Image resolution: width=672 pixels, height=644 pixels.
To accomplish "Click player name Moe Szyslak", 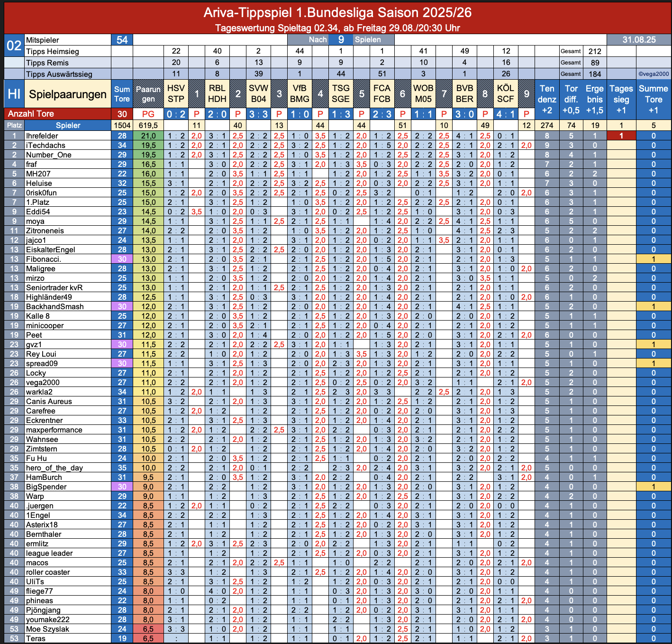I will pyautogui.click(x=47, y=629).
